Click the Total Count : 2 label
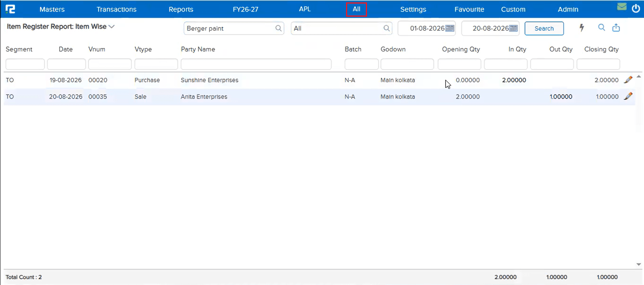 pos(24,277)
